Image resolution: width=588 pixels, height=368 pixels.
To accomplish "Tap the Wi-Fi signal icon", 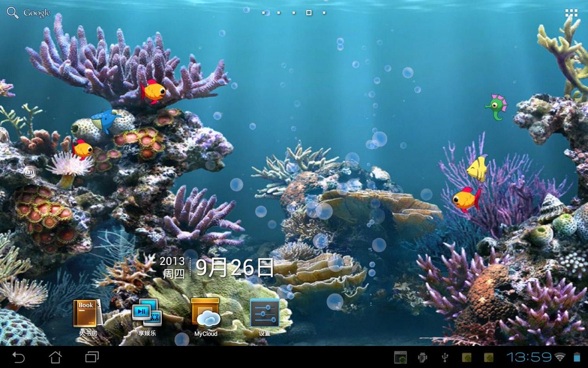I will (560, 357).
